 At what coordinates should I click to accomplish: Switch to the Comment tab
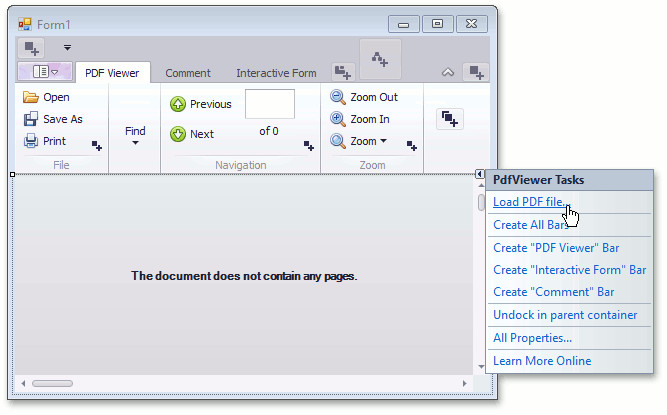188,73
